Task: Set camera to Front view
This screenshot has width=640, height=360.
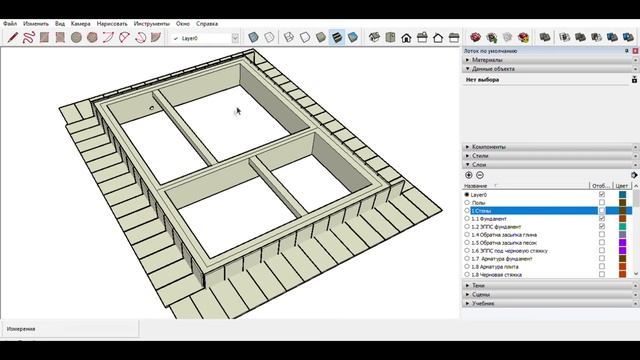Action: point(406,38)
